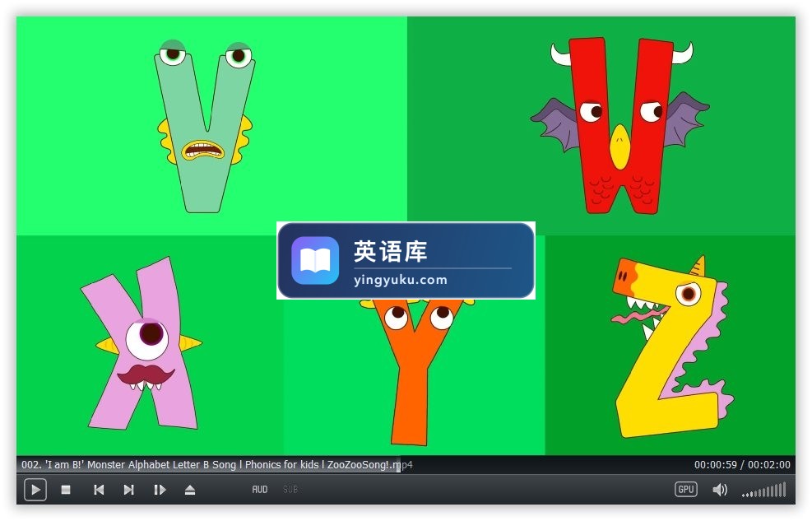Click the yingyuku.com banner in the center
812x521 pixels.
pyautogui.click(x=406, y=260)
